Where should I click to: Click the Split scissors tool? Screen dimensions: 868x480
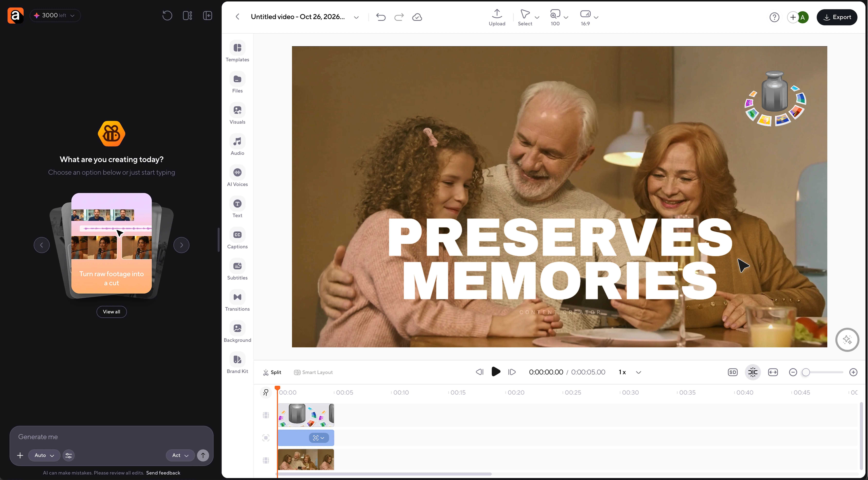click(272, 372)
